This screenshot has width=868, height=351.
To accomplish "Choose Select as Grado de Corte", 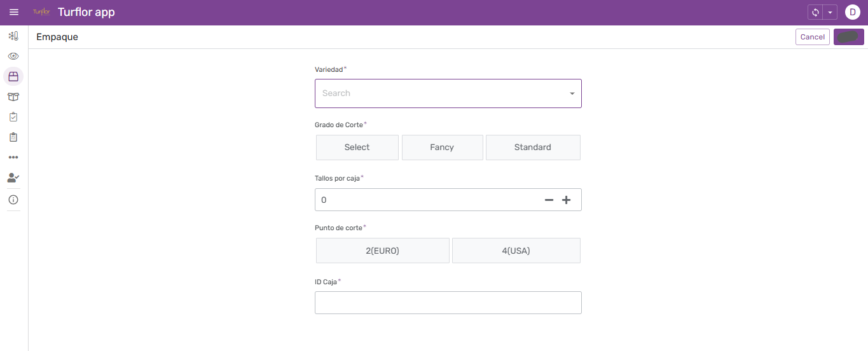I will tap(357, 147).
